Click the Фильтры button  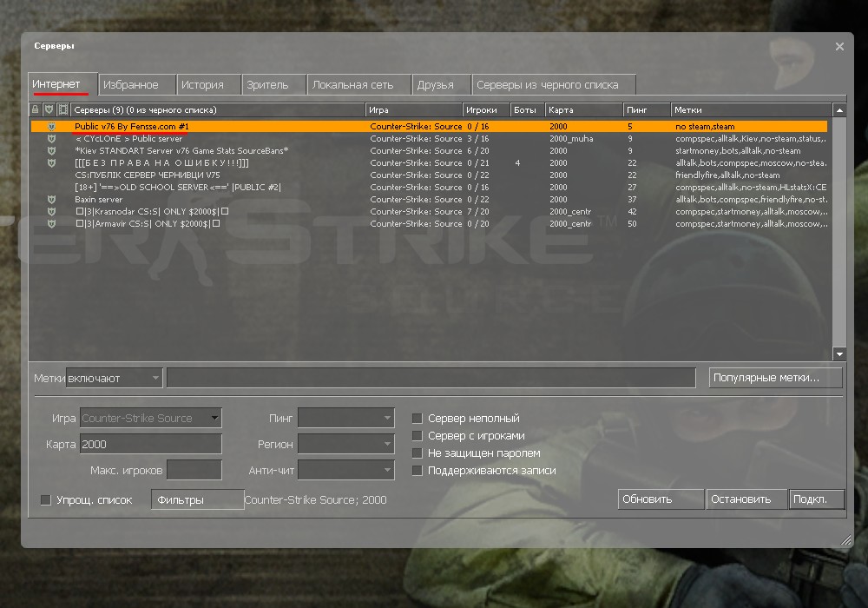(x=198, y=499)
